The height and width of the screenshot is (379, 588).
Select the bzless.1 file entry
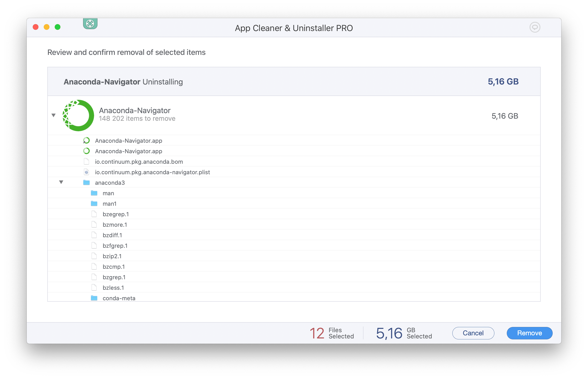pyautogui.click(x=113, y=287)
